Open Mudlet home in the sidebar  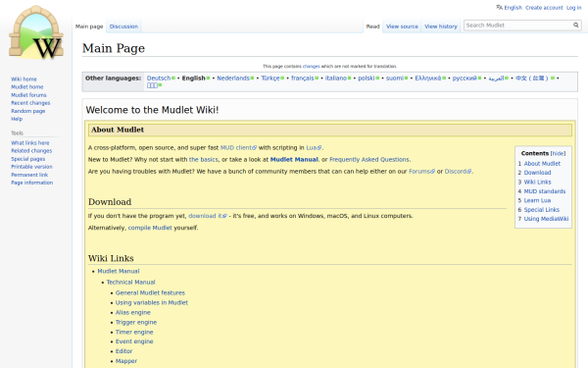coord(27,87)
